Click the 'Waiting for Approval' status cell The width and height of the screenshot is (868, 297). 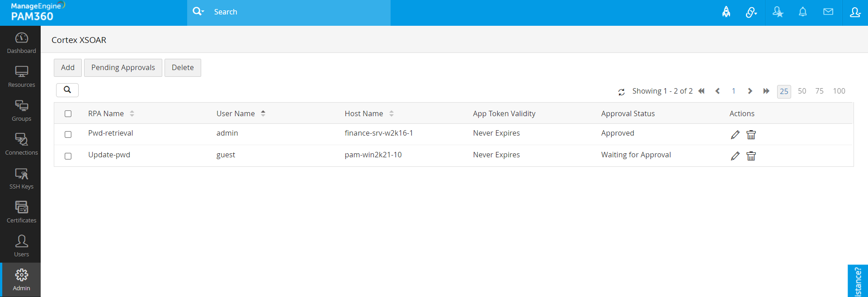coord(636,155)
